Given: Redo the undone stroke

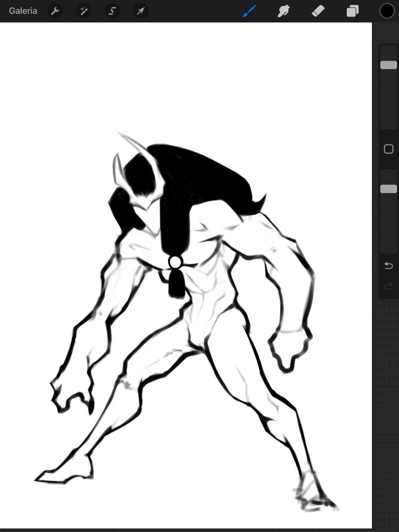Looking at the screenshot, I should click(x=388, y=287).
